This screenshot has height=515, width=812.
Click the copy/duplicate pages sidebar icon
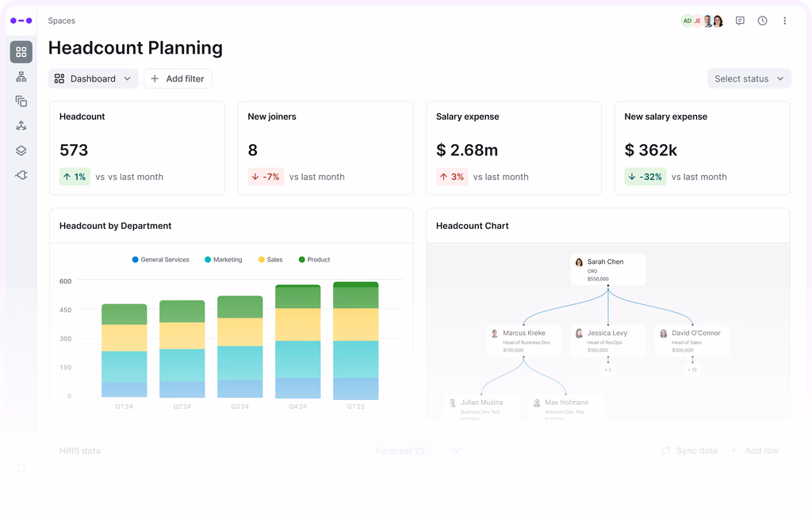pyautogui.click(x=21, y=101)
